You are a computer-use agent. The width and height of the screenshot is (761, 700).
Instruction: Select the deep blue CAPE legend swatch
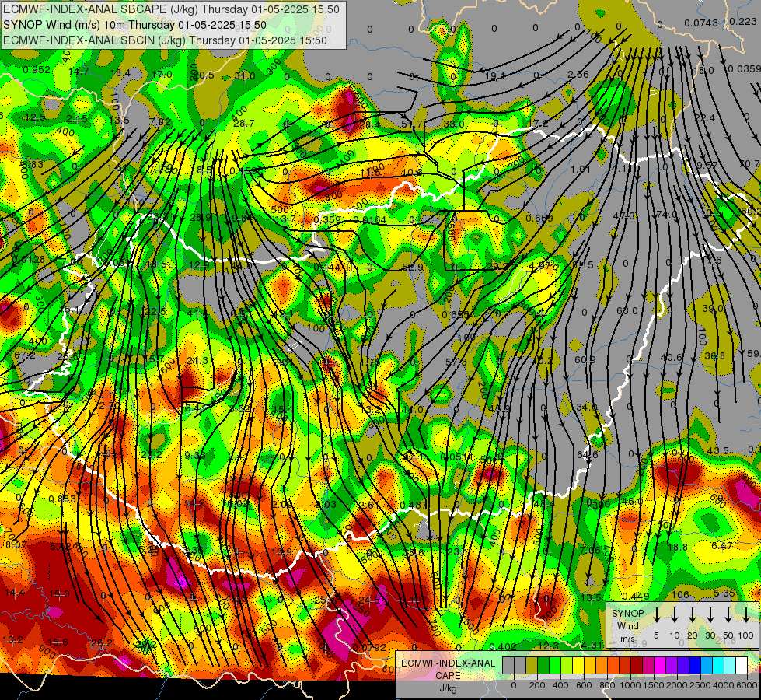[x=694, y=665]
